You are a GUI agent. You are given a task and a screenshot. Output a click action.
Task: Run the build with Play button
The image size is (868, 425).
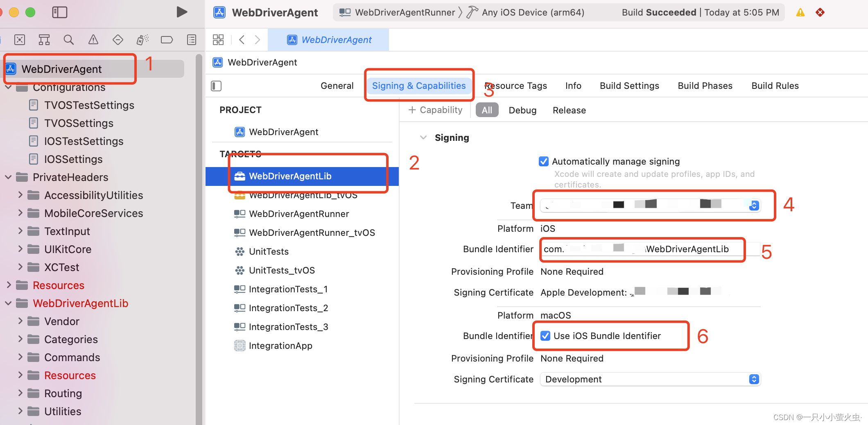tap(182, 12)
